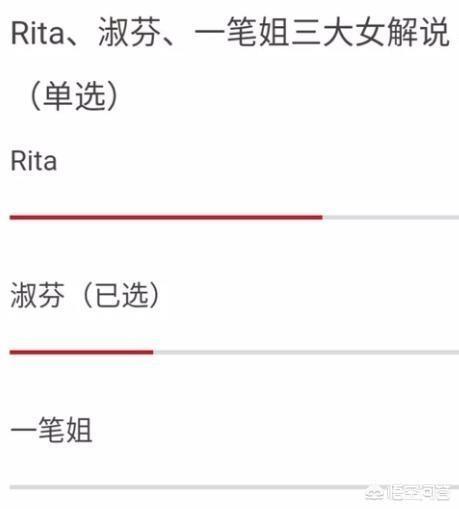
Task: Click the gray unfilled part of Rita's vote bar
Action: coord(391,217)
